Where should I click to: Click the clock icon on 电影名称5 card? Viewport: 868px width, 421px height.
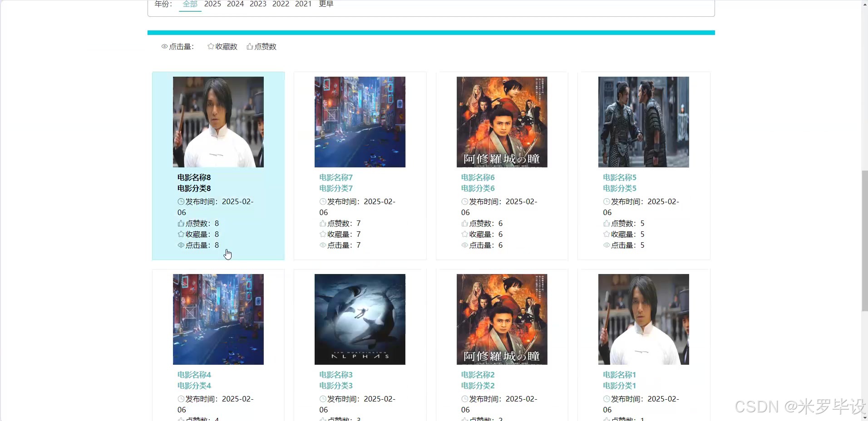coord(607,201)
